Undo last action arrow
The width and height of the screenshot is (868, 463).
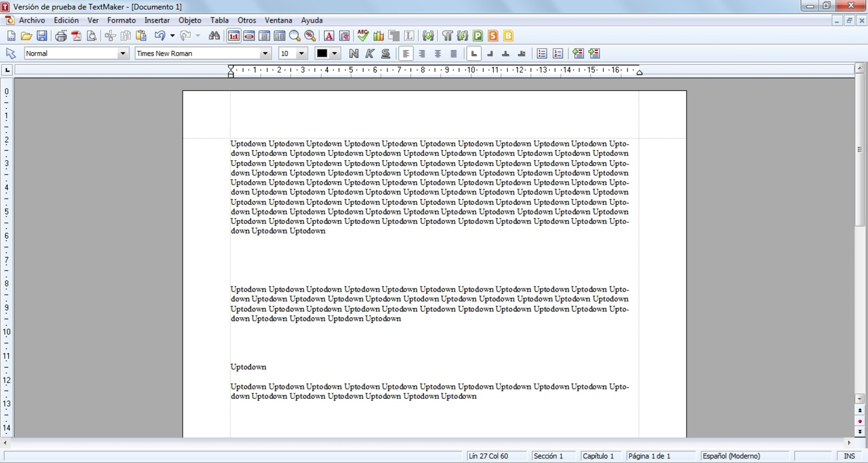[160, 36]
